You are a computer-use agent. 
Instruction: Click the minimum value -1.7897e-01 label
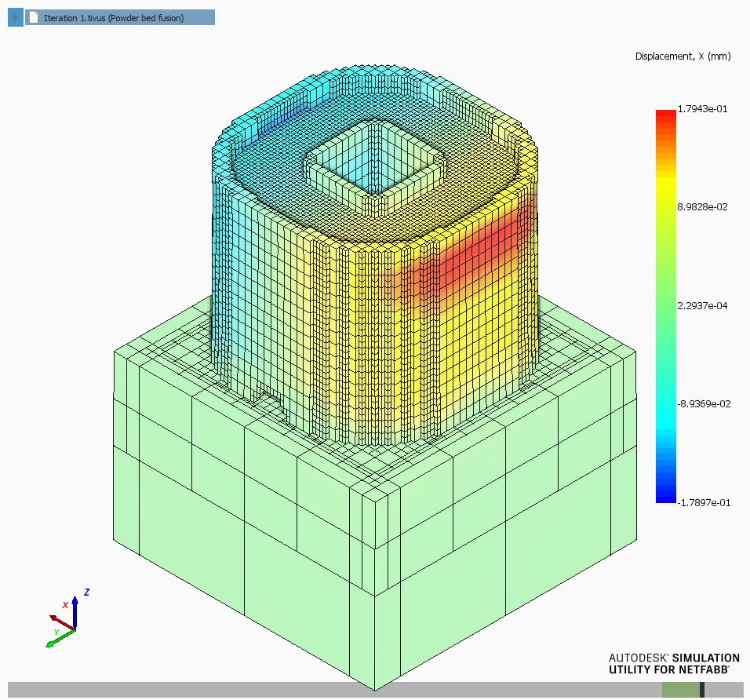tap(704, 502)
